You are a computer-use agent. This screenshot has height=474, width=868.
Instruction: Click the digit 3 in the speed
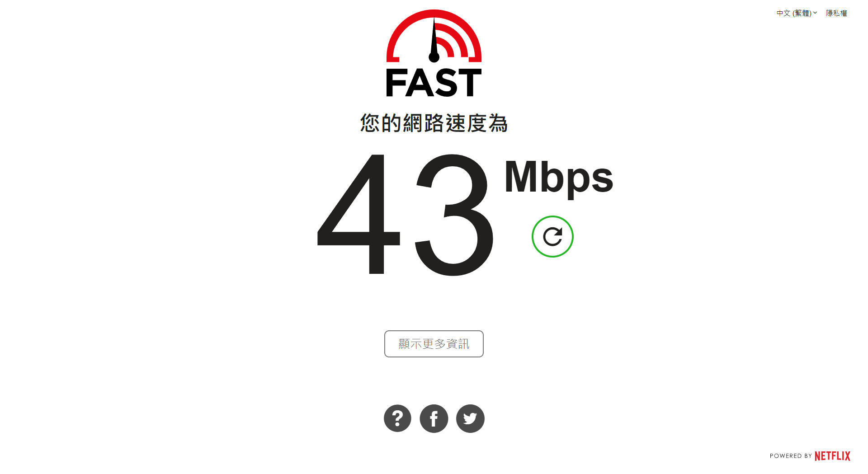[x=454, y=215]
